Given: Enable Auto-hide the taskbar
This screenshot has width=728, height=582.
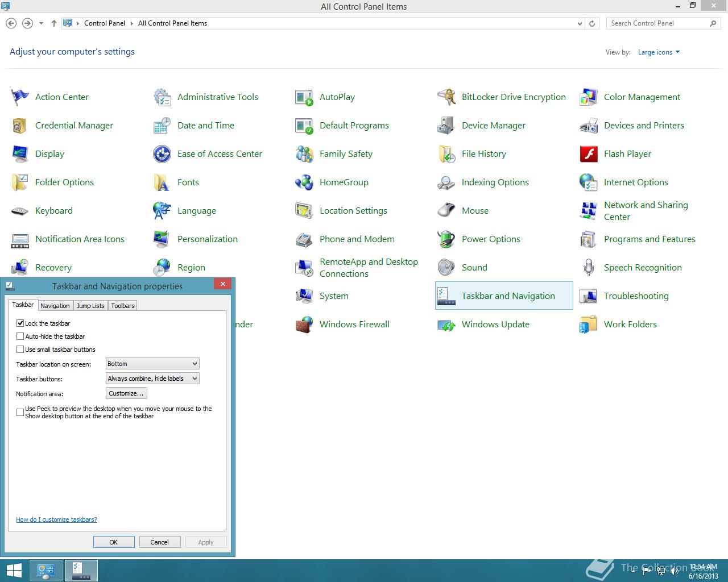Looking at the screenshot, I should tap(20, 336).
